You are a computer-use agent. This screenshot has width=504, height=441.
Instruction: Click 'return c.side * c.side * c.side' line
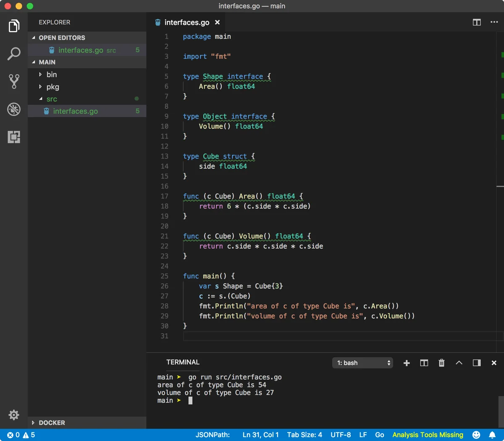click(x=261, y=246)
